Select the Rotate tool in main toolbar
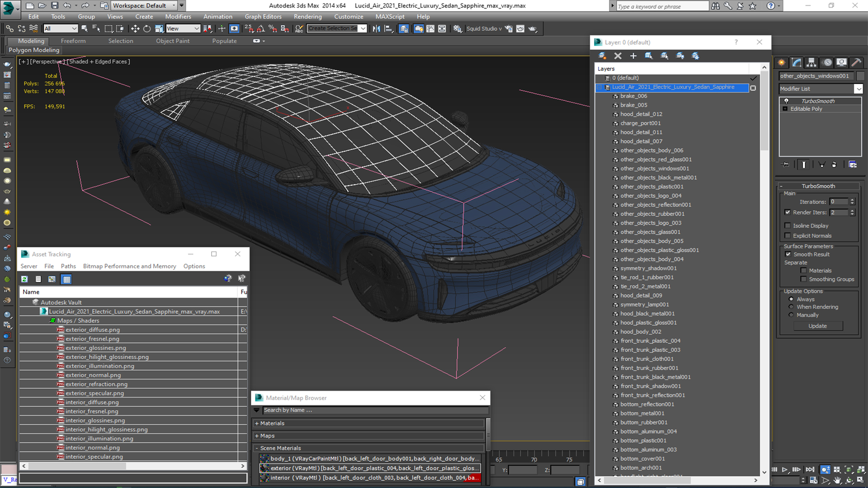The image size is (868, 488). click(x=147, y=28)
